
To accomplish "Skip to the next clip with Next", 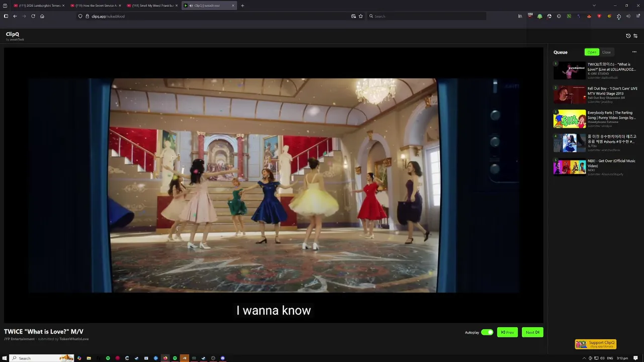I will pos(532,332).
